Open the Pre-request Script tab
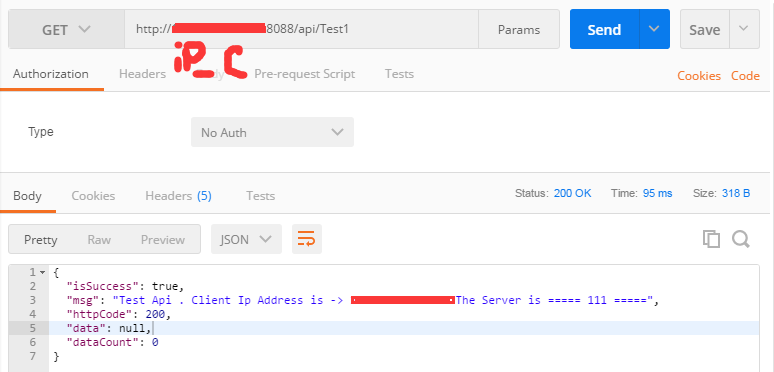 pyautogui.click(x=305, y=74)
